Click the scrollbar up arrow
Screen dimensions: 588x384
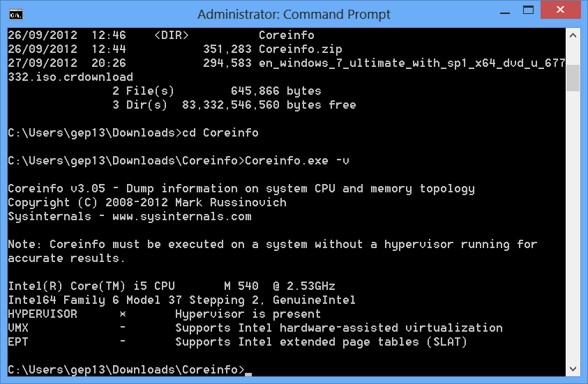pyautogui.click(x=573, y=36)
